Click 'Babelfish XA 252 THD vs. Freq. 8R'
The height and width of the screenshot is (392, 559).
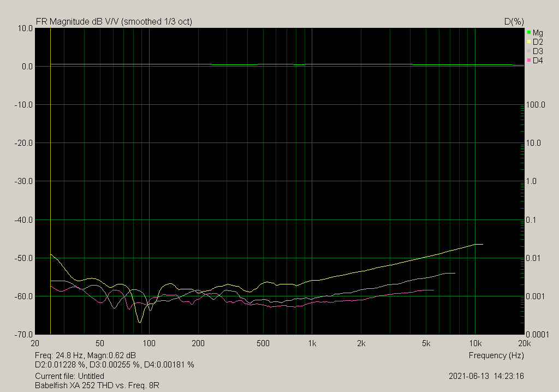tap(97, 385)
